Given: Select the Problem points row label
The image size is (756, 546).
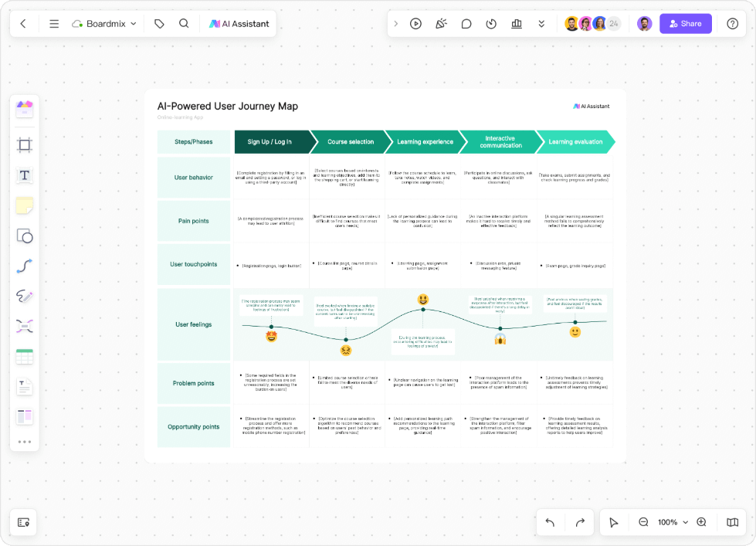Looking at the screenshot, I should 193,384.
